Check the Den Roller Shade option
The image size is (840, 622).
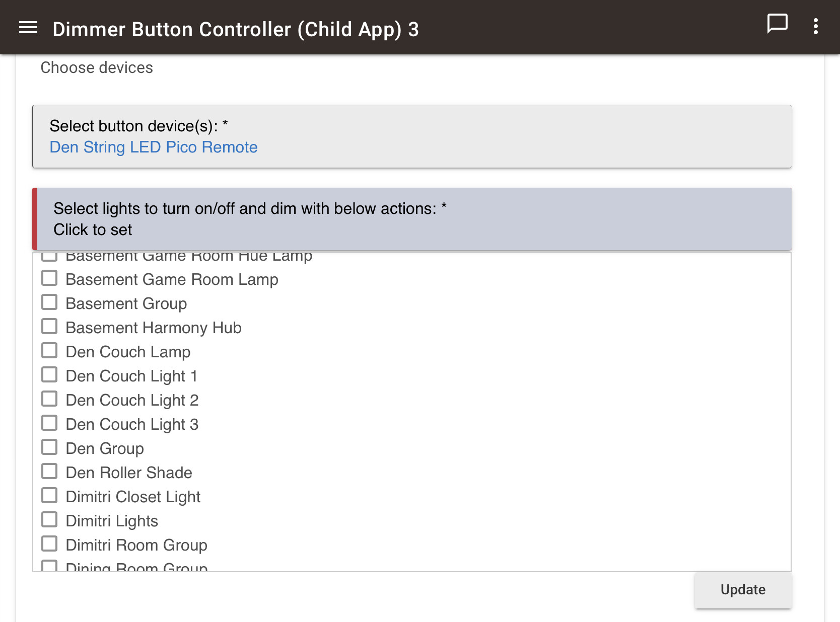49,472
